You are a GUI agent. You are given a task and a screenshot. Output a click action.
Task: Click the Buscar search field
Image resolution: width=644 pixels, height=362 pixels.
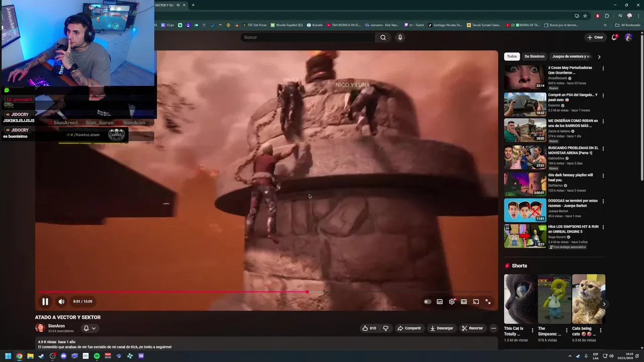308,37
